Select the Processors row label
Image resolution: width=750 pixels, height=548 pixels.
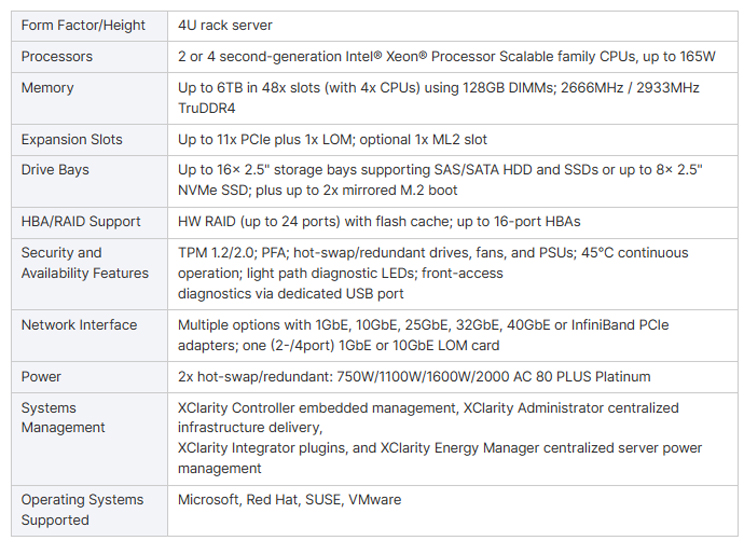click(x=56, y=56)
